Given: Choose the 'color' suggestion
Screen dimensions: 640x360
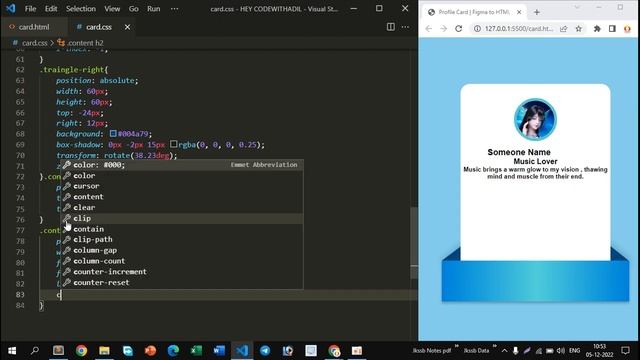Looking at the screenshot, I should (182, 176).
